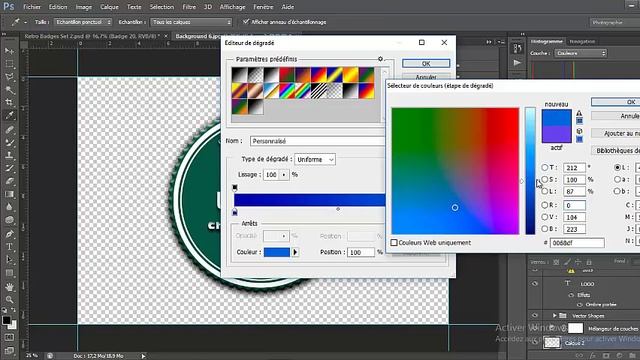640x360 pixels.
Task: Select the Pen tool
Action: [9, 234]
